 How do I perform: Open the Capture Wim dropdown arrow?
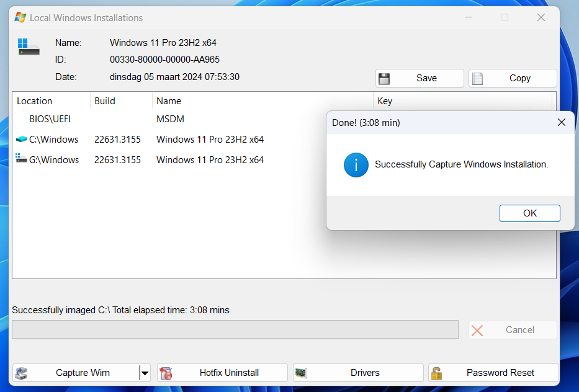pos(145,373)
